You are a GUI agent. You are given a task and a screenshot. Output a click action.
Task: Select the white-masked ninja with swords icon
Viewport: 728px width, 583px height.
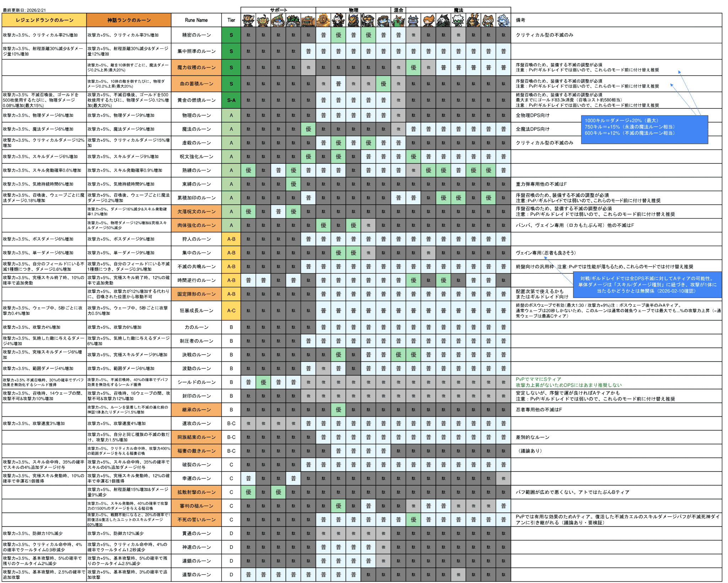tap(338, 20)
